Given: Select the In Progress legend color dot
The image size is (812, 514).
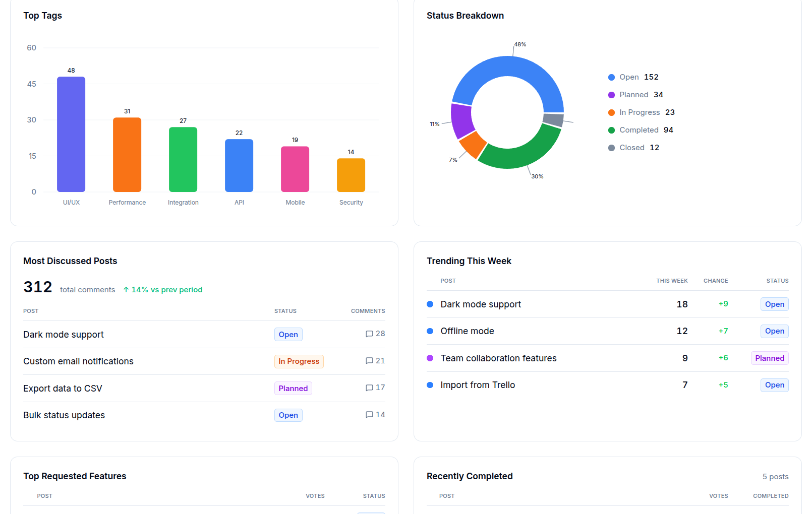Looking at the screenshot, I should 611,113.
